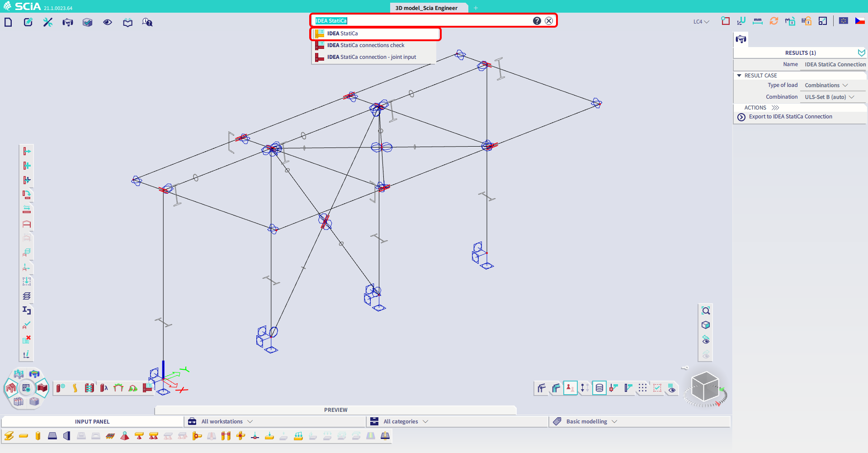Screen dimensions: 868x453
Task: Toggle the highlighted supports display button
Action: (570, 388)
